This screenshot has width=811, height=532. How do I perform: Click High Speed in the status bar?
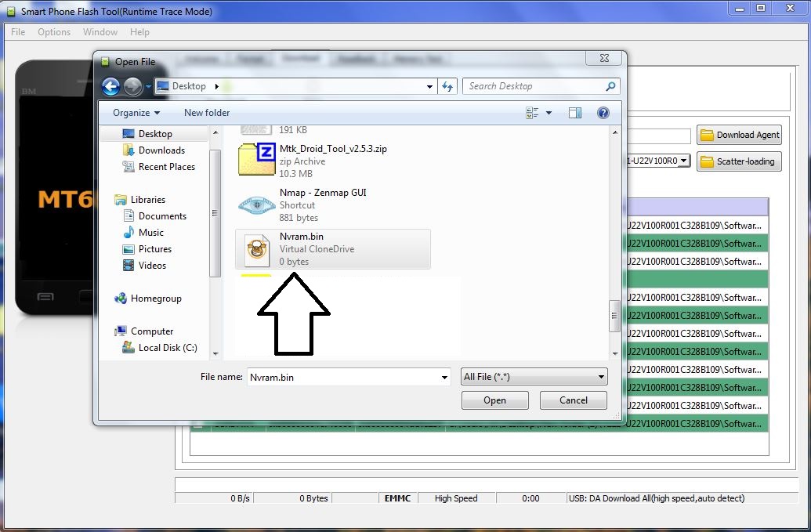(x=456, y=498)
